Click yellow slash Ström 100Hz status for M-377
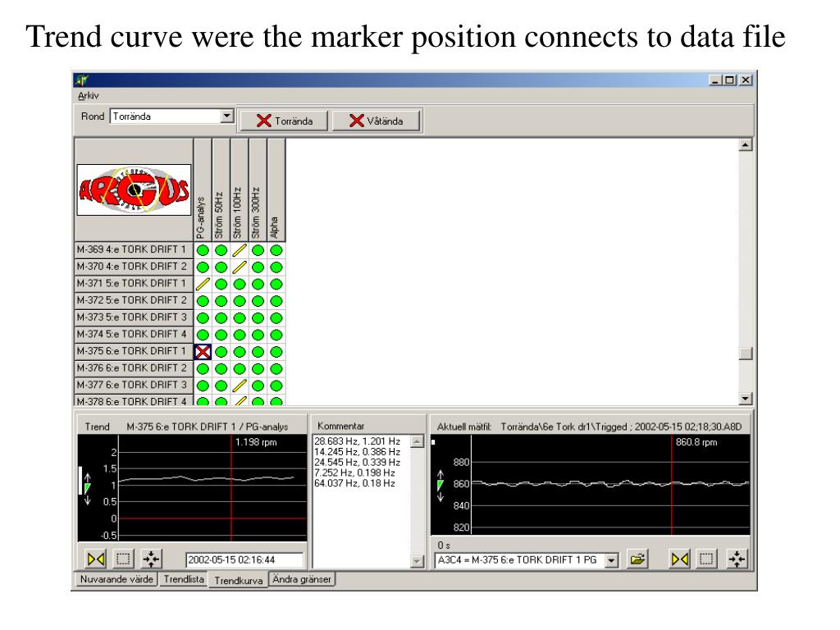 (240, 386)
